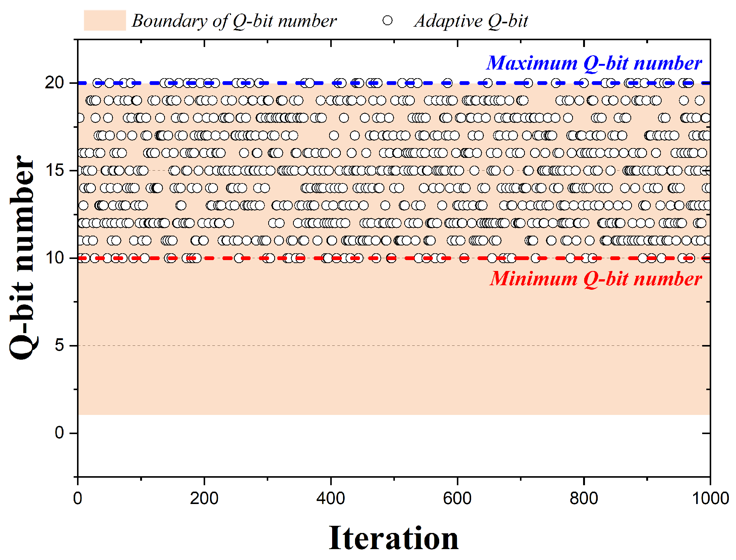Click the 'Minimum Q-bit number' red annotation
The height and width of the screenshot is (560, 736).
pos(595,278)
